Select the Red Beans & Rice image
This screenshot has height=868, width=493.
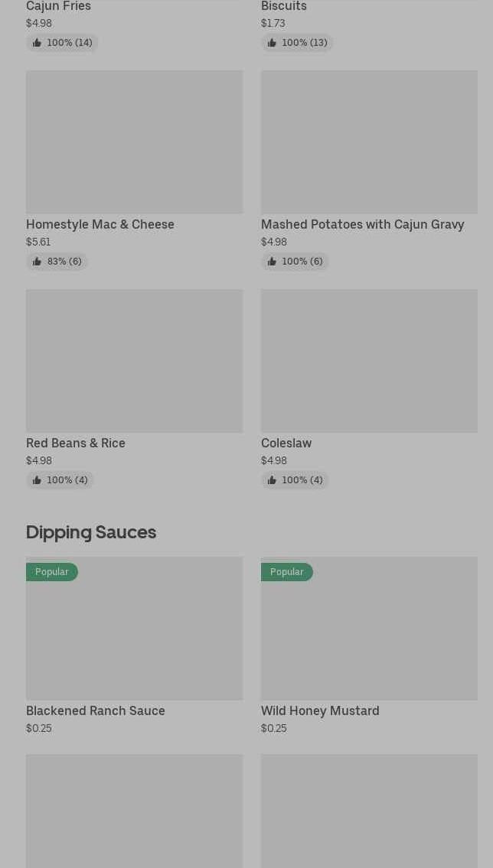[x=134, y=361]
